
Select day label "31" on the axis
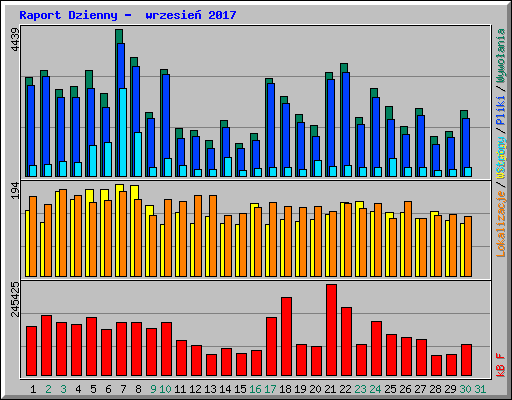(480, 389)
